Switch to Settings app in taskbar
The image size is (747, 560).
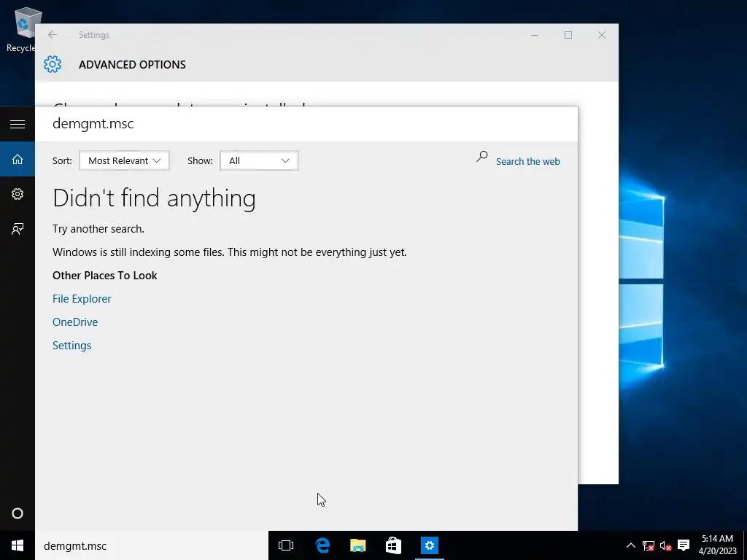[x=429, y=545]
